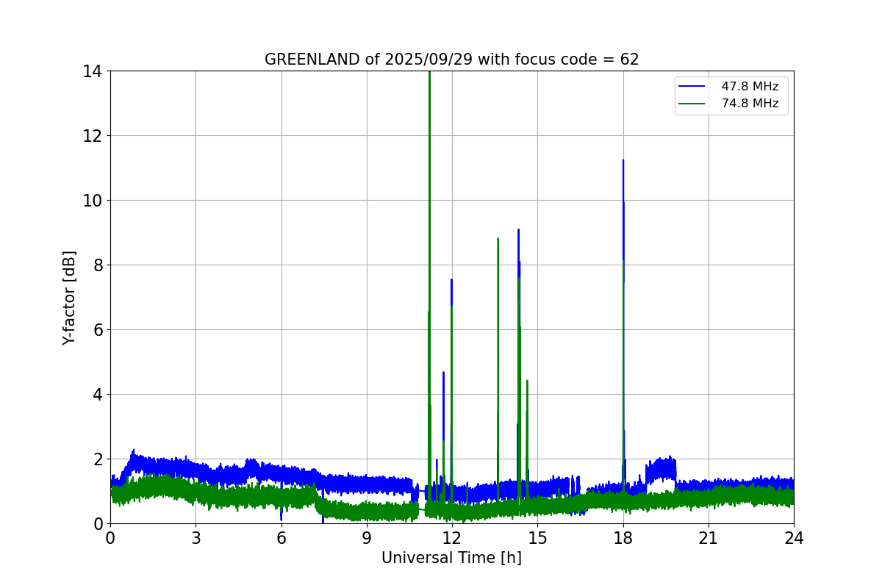Click the x-axis tick label '24'

pos(794,538)
